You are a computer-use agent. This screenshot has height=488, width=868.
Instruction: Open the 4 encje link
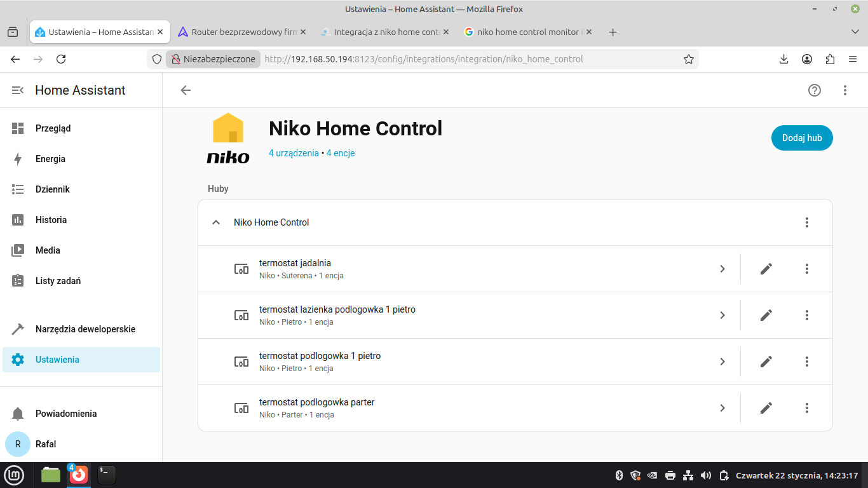point(341,153)
